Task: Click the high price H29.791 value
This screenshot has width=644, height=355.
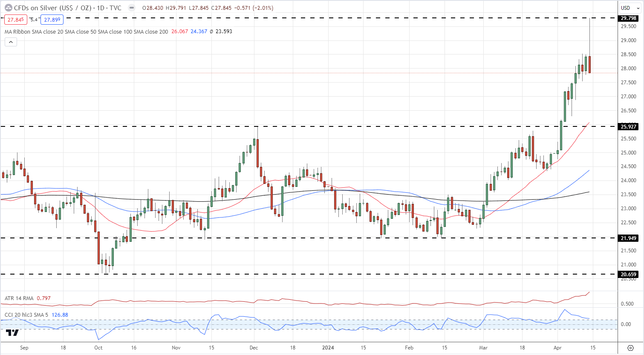Action: point(176,8)
